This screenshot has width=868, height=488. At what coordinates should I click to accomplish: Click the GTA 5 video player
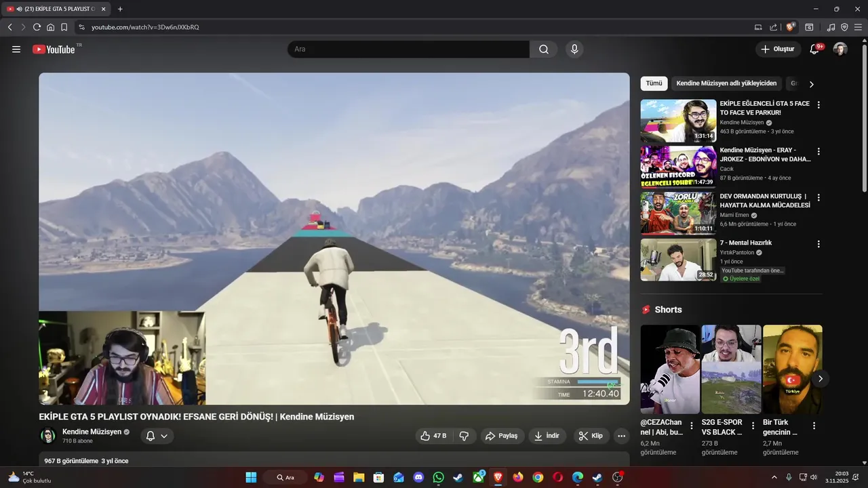(x=334, y=239)
